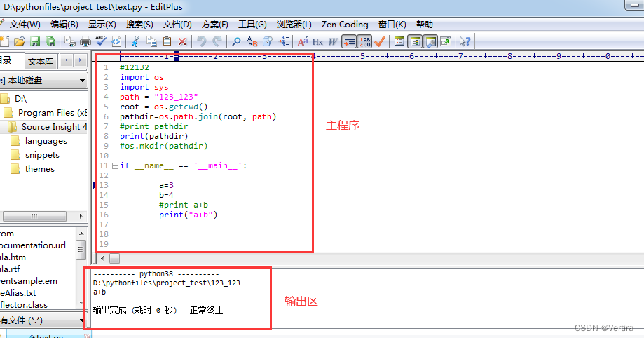This screenshot has height=338, width=644.
Task: Open the 本地磁盘 drive dropdown
Action: click(x=82, y=81)
